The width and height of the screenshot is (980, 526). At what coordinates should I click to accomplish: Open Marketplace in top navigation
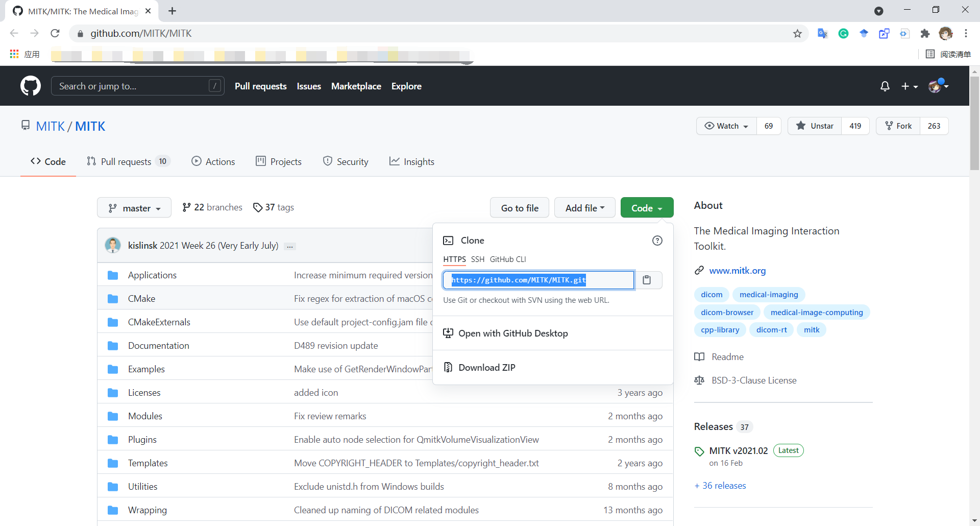pos(356,86)
